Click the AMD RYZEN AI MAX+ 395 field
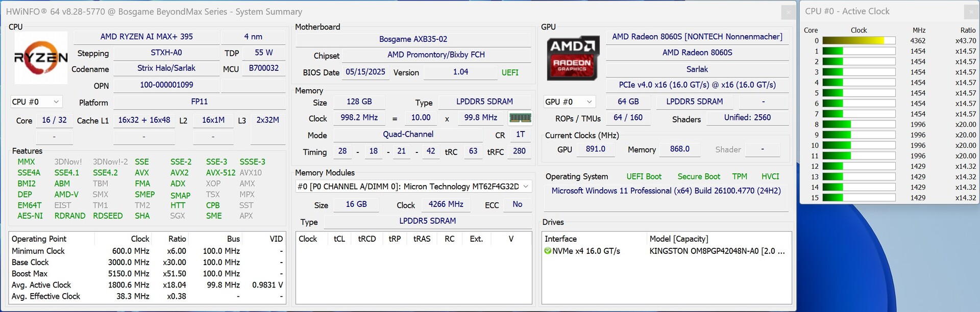The image size is (980, 312). pos(146,37)
